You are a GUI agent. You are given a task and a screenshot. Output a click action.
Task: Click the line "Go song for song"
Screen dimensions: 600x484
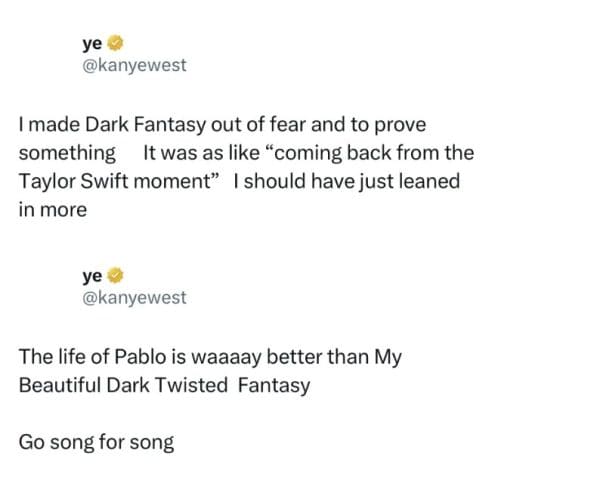96,441
